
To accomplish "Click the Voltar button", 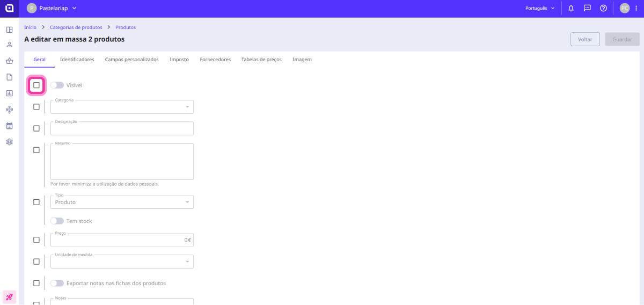I will click(x=585, y=39).
